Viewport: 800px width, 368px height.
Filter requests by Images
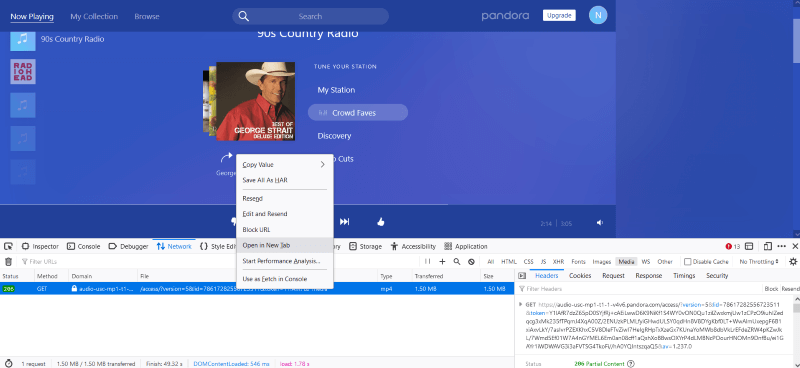602,262
